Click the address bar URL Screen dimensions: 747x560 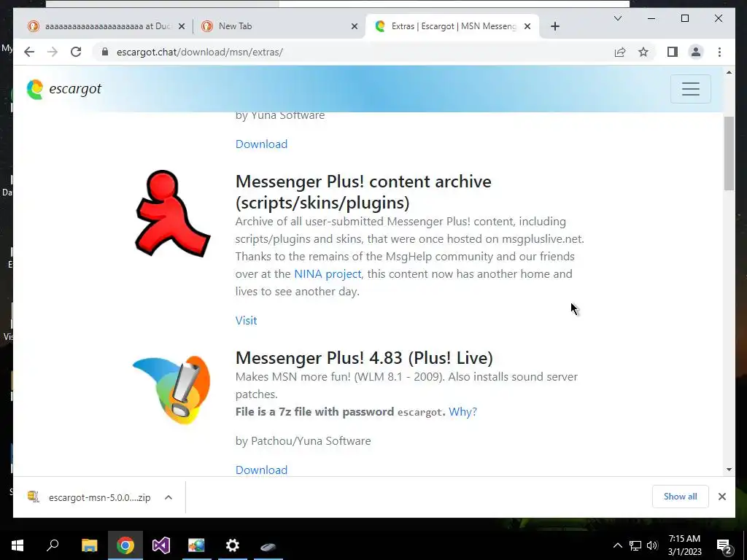200,52
